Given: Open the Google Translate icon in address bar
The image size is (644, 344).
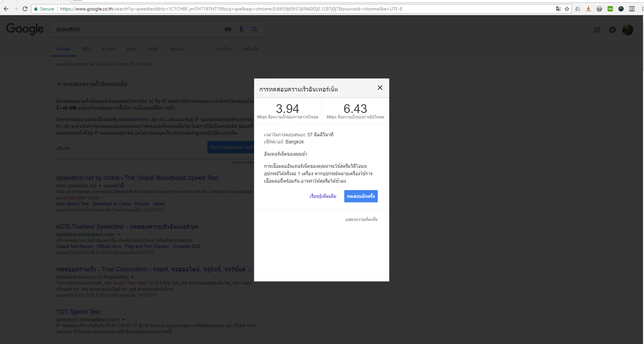Looking at the screenshot, I should tap(559, 9).
